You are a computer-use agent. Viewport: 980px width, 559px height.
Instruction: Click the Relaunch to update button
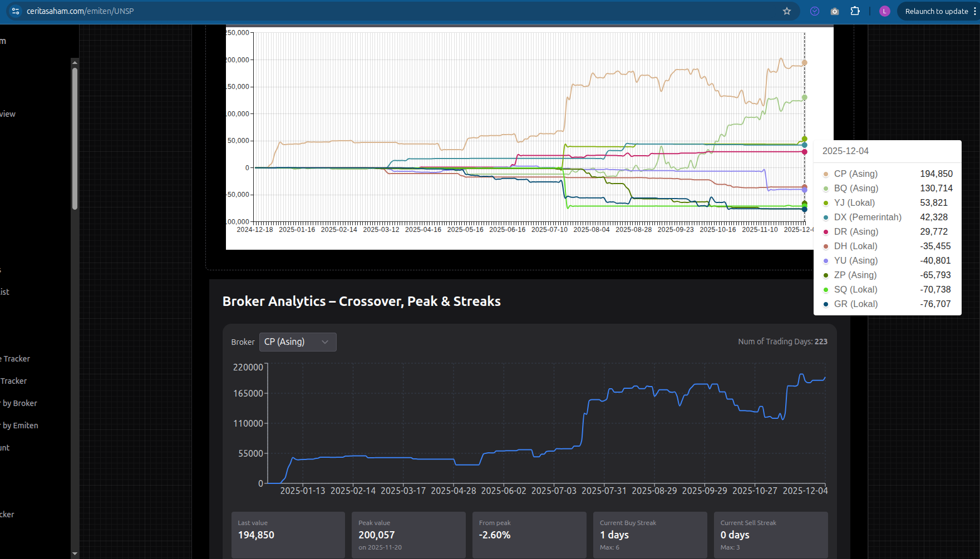936,11
